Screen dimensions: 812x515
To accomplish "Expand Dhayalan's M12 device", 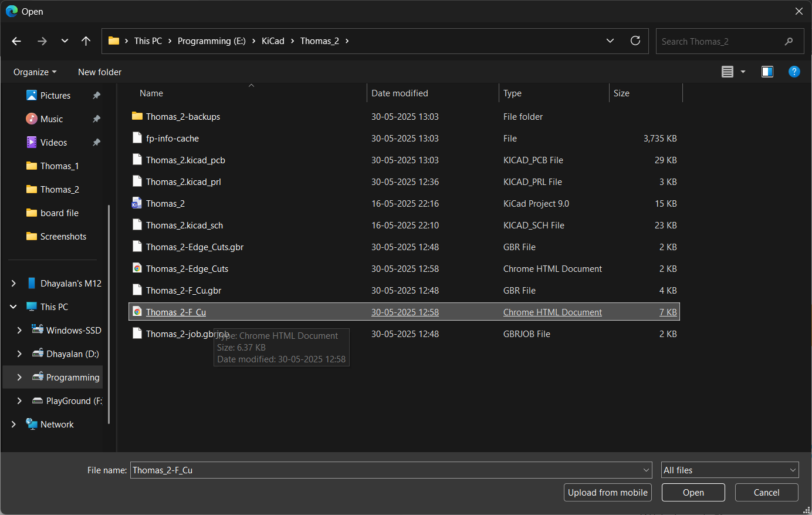I will point(13,283).
